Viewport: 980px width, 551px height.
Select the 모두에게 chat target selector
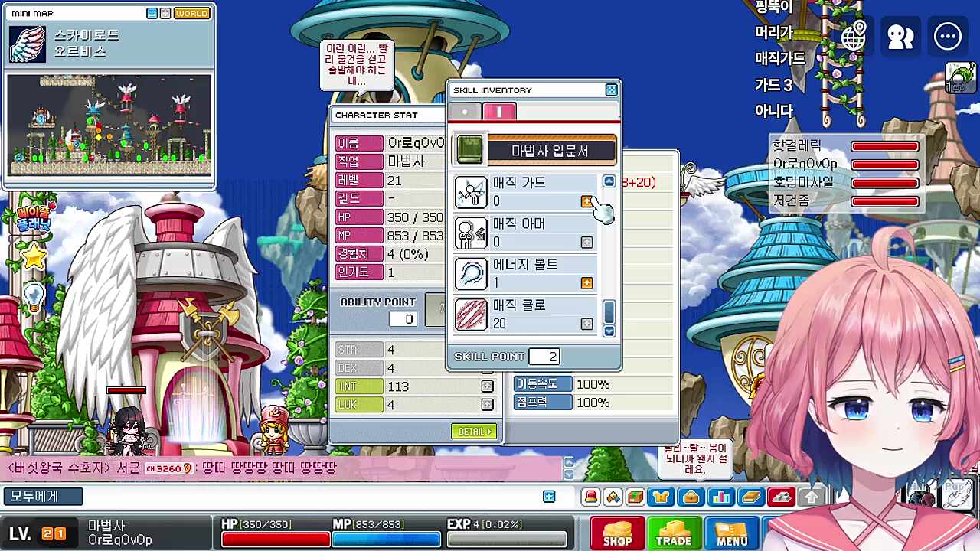(x=43, y=497)
